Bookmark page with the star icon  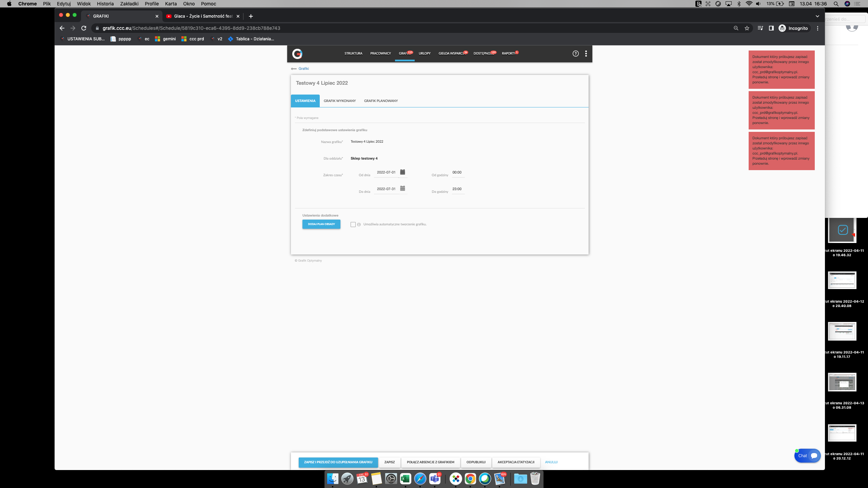(747, 28)
